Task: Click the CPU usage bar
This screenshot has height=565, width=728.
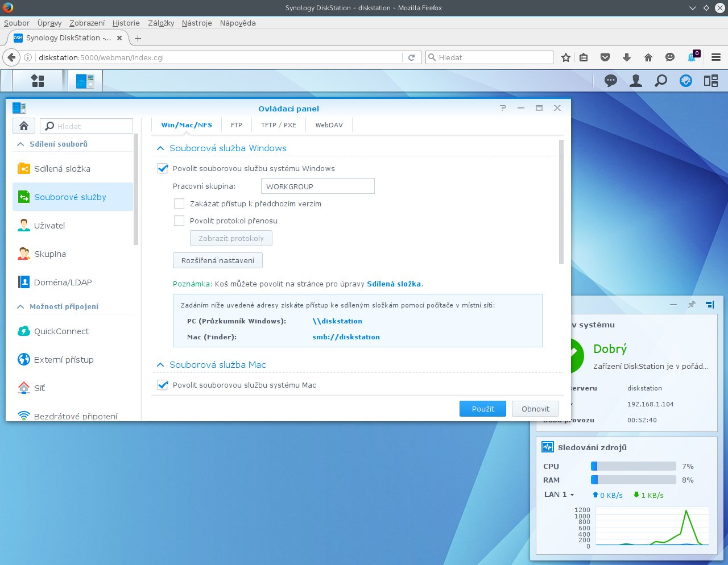Action: click(634, 466)
